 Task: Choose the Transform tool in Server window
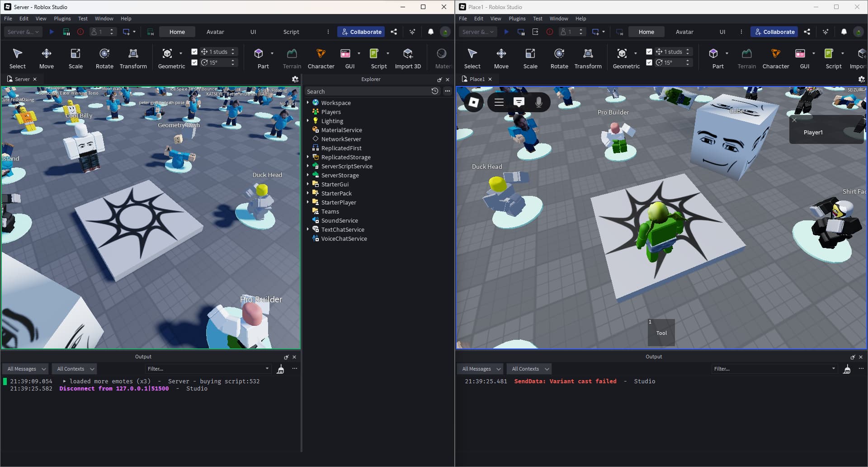(133, 58)
